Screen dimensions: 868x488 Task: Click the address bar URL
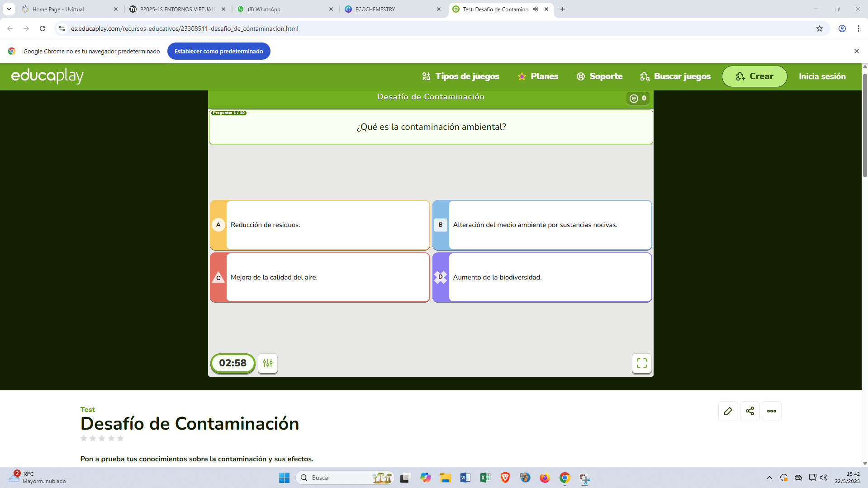pyautogui.click(x=185, y=28)
